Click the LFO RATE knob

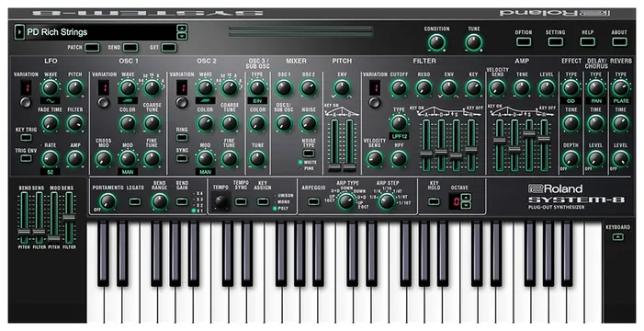point(51,158)
